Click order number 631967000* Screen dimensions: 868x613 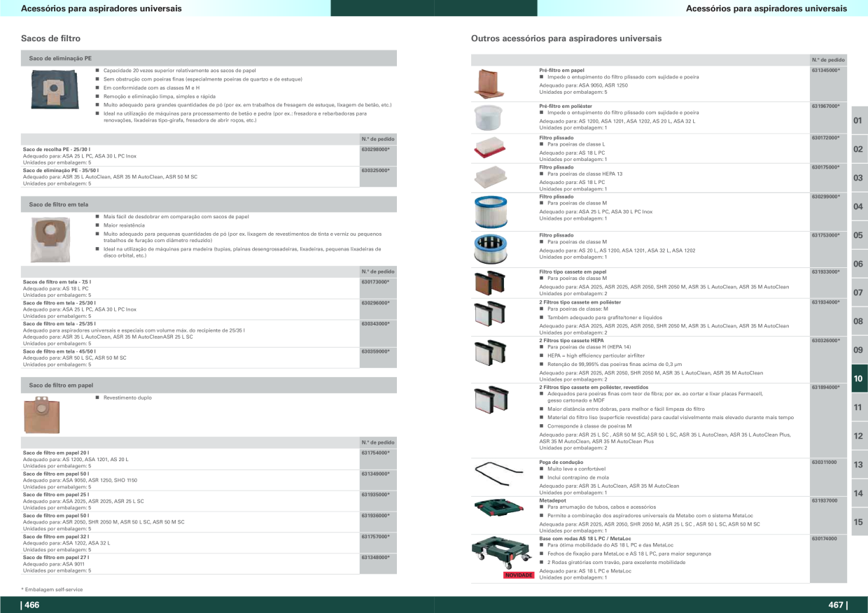click(x=826, y=106)
